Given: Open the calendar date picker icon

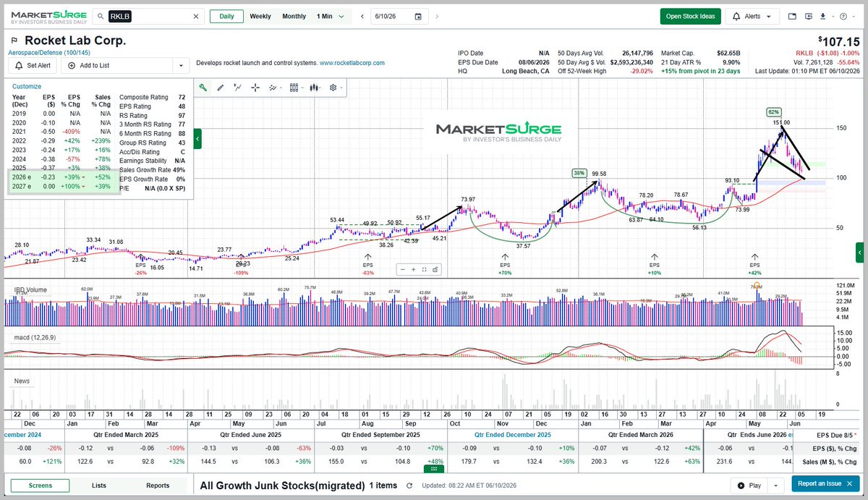Looking at the screenshot, I should pyautogui.click(x=418, y=17).
